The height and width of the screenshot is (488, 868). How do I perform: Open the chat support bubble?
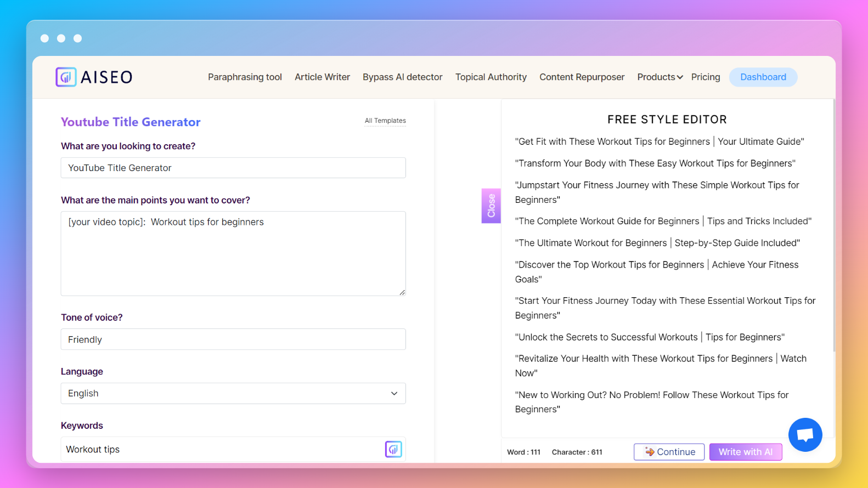tap(805, 435)
